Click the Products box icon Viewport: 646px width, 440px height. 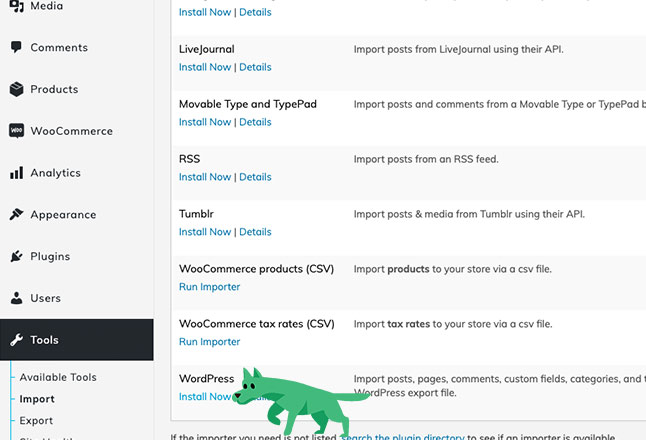(x=16, y=89)
